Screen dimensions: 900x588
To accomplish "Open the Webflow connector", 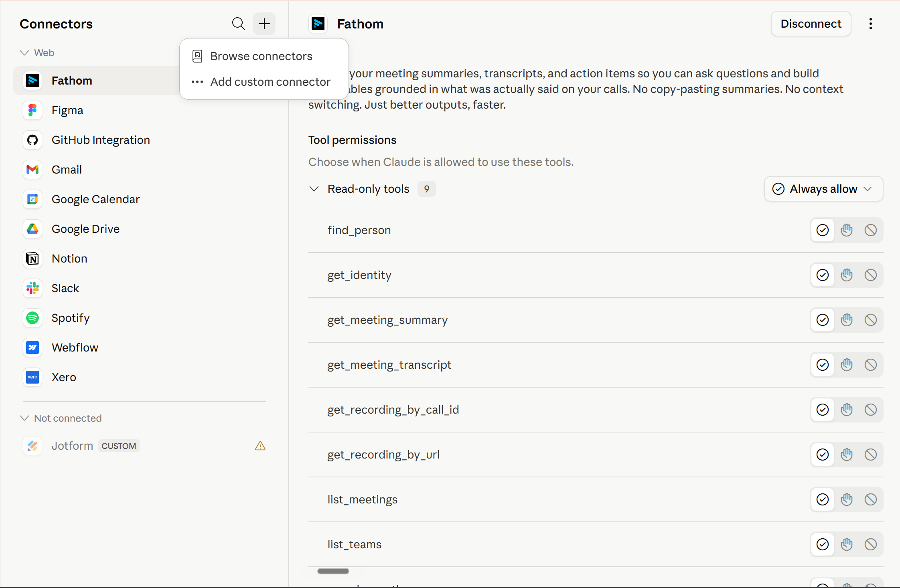I will pyautogui.click(x=144, y=348).
